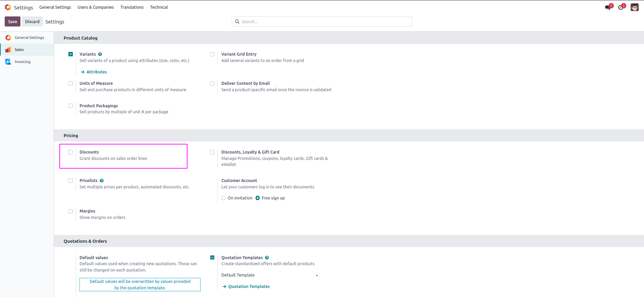Viewport: 644px width, 297px height.
Task: Follow the Attributes link under Variants
Action: [x=96, y=72]
